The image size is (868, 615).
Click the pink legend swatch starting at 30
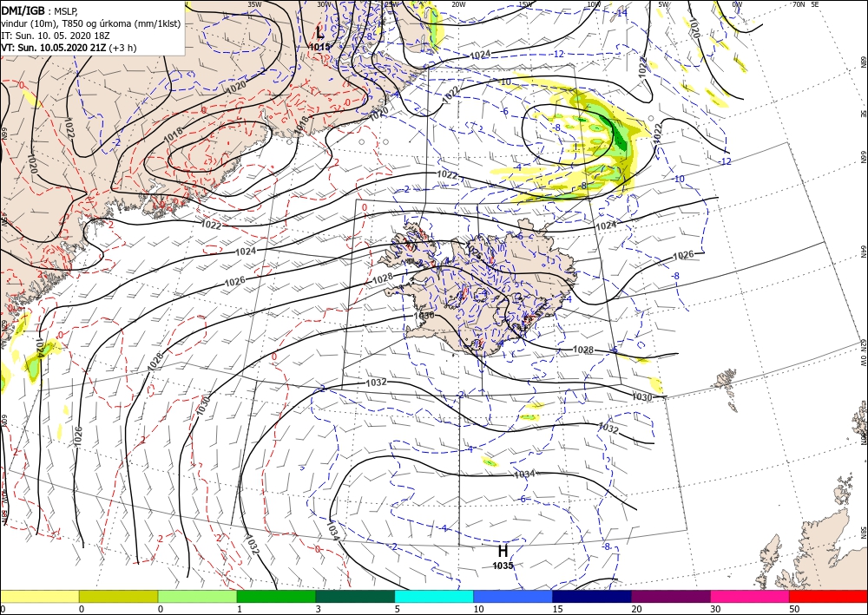click(750, 596)
